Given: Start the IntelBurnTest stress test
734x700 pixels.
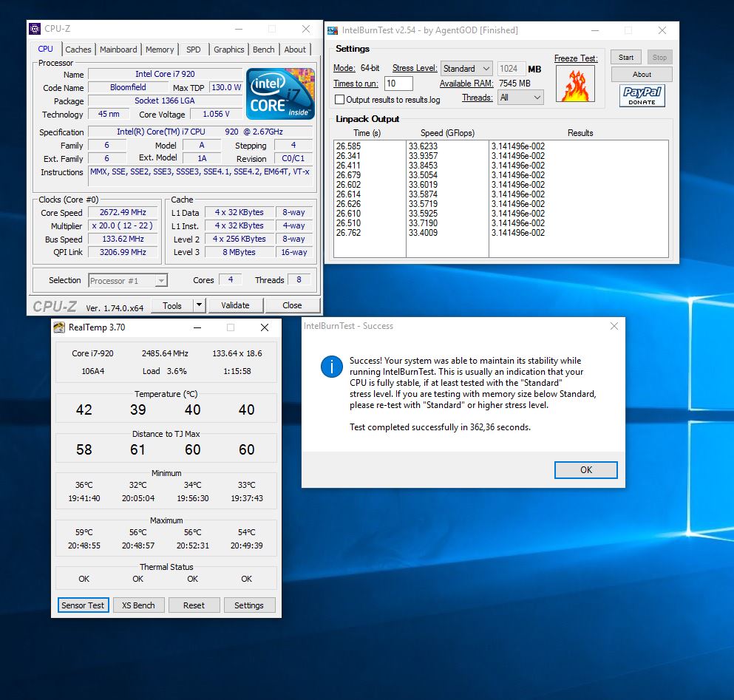Looking at the screenshot, I should pyautogui.click(x=626, y=57).
